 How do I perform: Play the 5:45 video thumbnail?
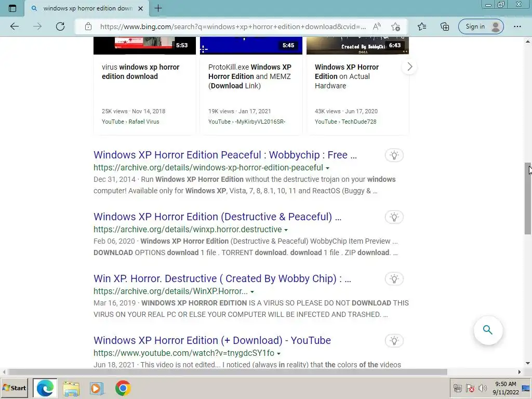coord(251,46)
